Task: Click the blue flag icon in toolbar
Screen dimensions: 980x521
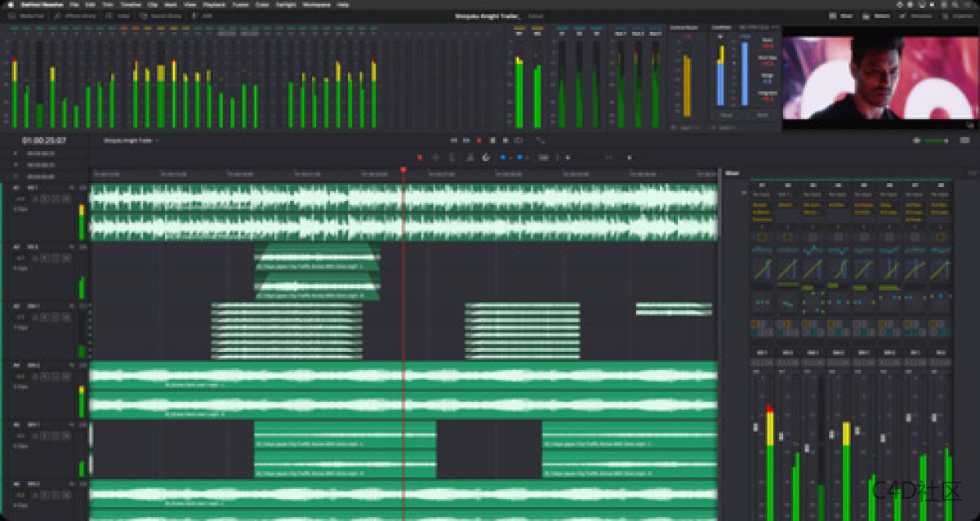Action: click(503, 157)
